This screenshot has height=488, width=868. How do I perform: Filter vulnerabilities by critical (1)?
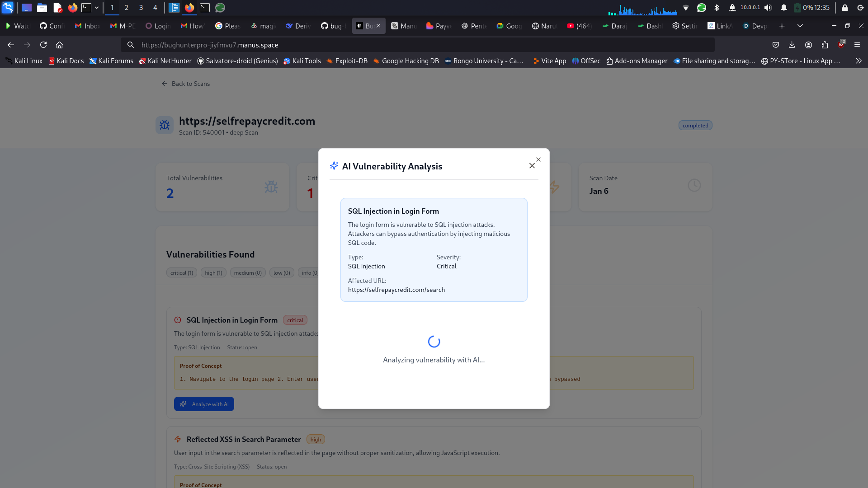[x=182, y=273]
